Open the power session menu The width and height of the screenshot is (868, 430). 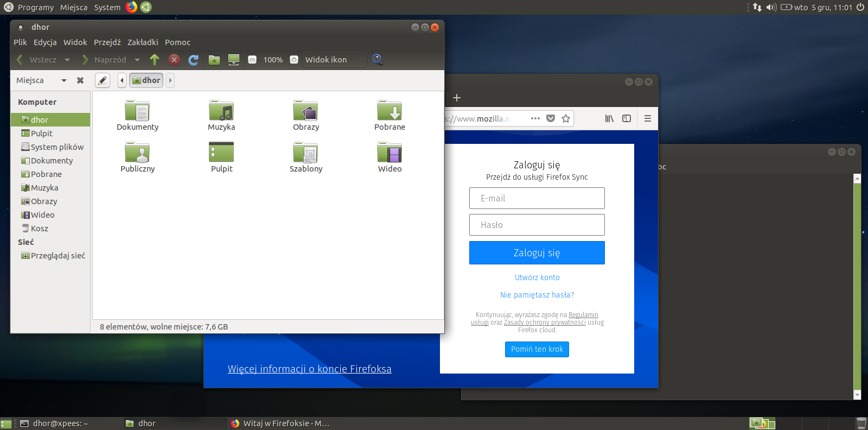860,7
